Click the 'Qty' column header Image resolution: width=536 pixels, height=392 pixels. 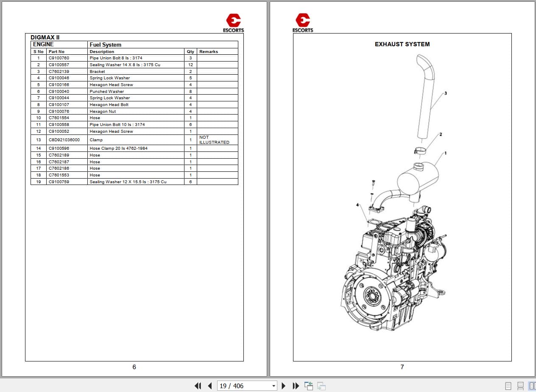pos(190,51)
